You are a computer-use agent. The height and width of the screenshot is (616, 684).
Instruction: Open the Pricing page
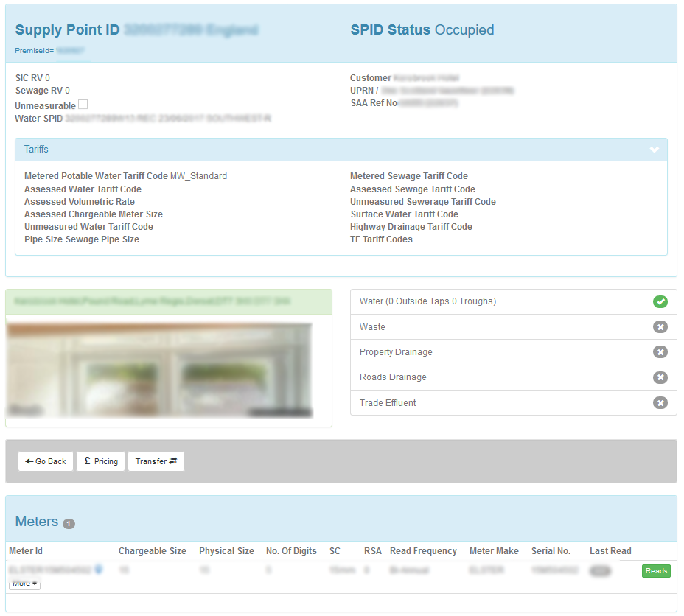point(101,461)
